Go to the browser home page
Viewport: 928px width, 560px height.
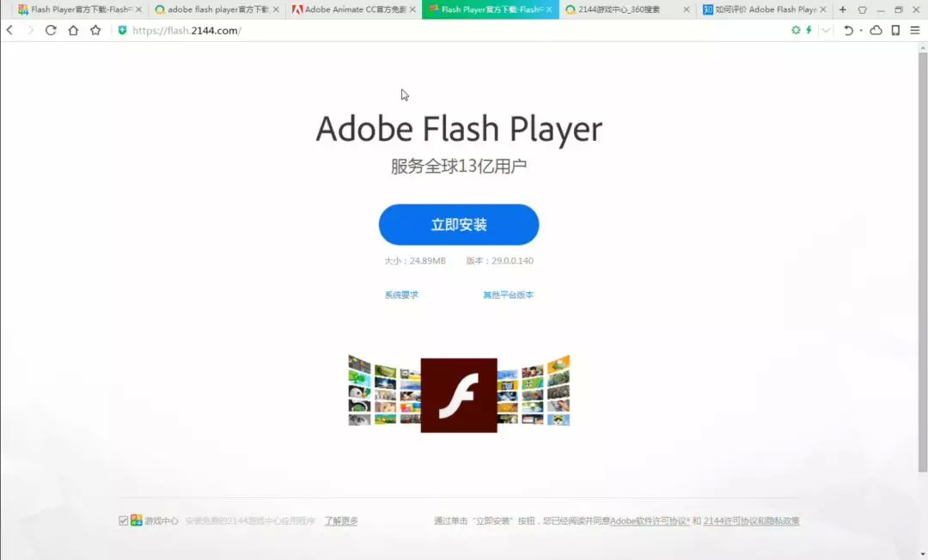[x=73, y=30]
